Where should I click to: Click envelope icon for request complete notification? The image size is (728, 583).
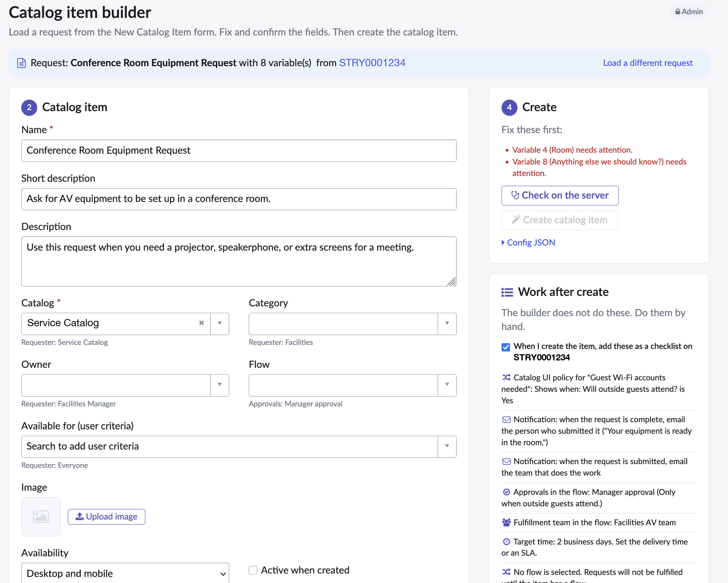506,419
